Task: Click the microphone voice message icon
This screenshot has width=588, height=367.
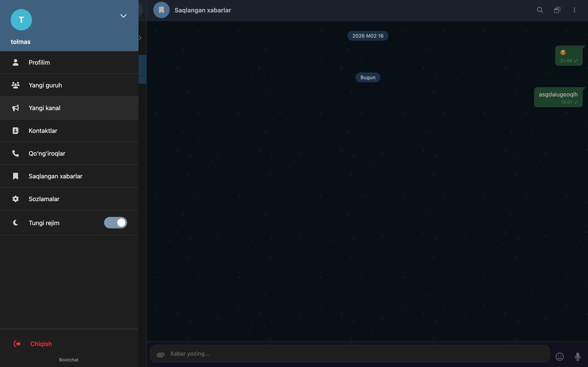Action: [x=577, y=356]
